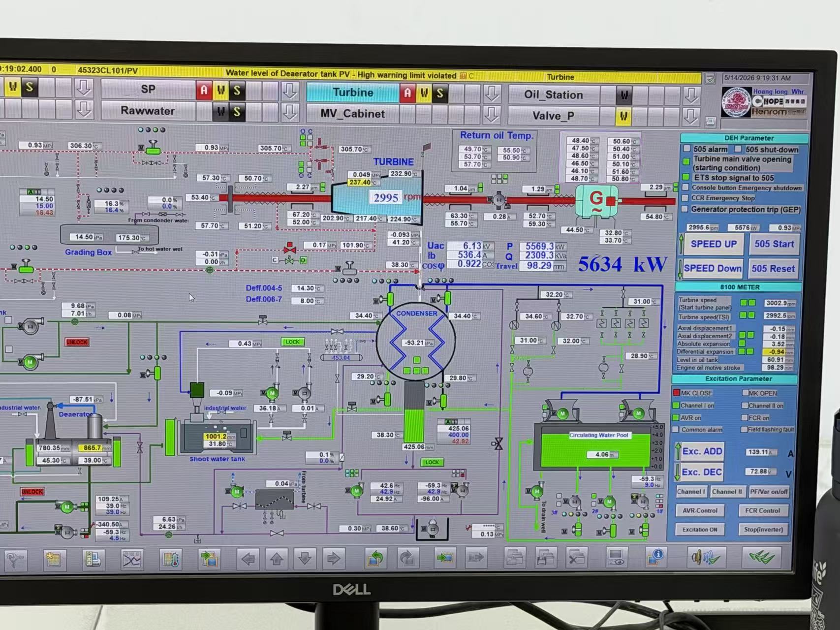The width and height of the screenshot is (840, 630).
Task: Toggle the 505 alarm indicator box
Action: [687, 149]
